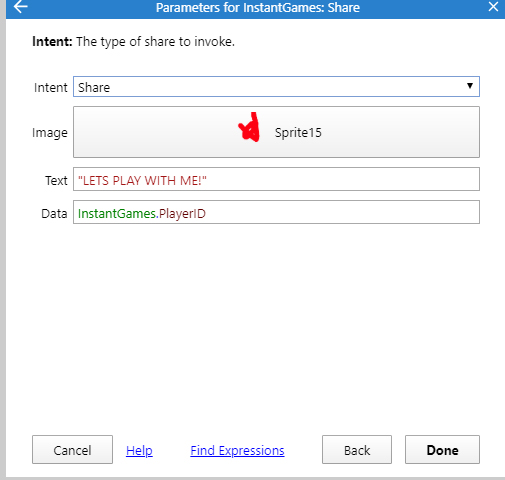The image size is (505, 480).
Task: Click inside the Data expression field
Action: 276,212
